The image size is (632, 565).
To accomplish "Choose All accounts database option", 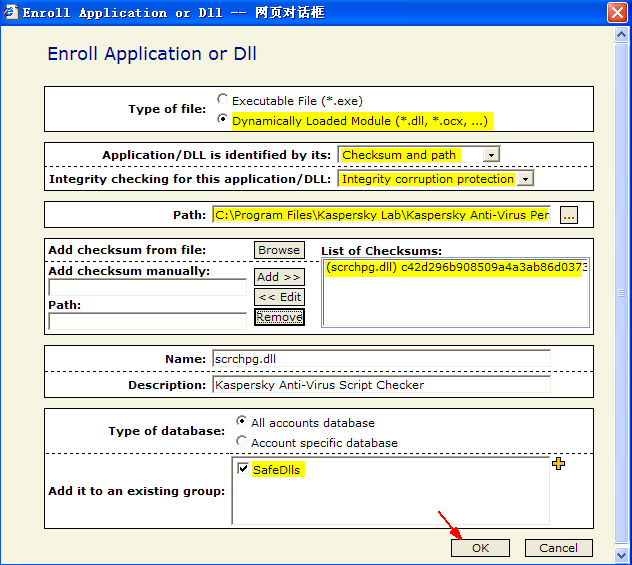I will click(x=241, y=421).
